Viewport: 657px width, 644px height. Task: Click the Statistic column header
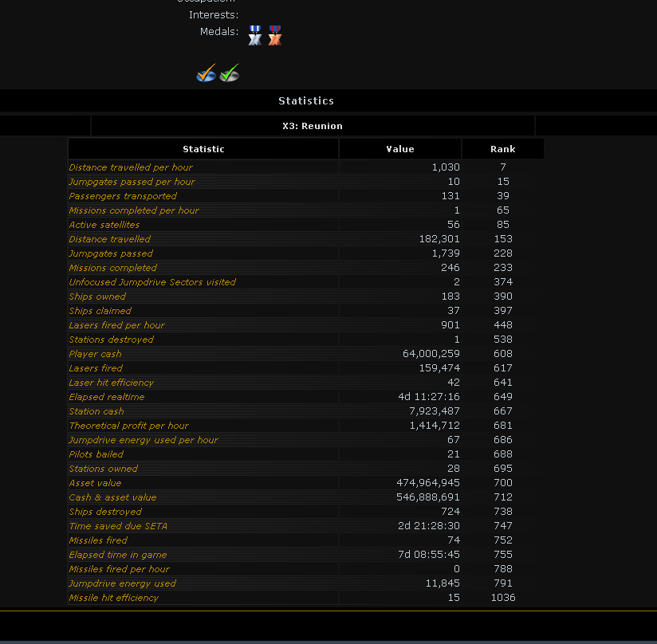coord(203,149)
